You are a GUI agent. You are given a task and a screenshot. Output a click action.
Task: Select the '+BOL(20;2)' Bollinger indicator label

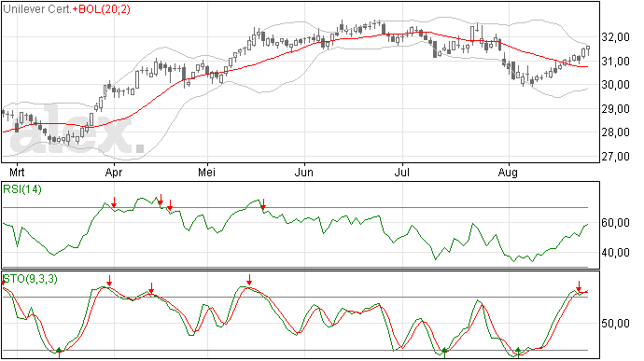(x=101, y=9)
